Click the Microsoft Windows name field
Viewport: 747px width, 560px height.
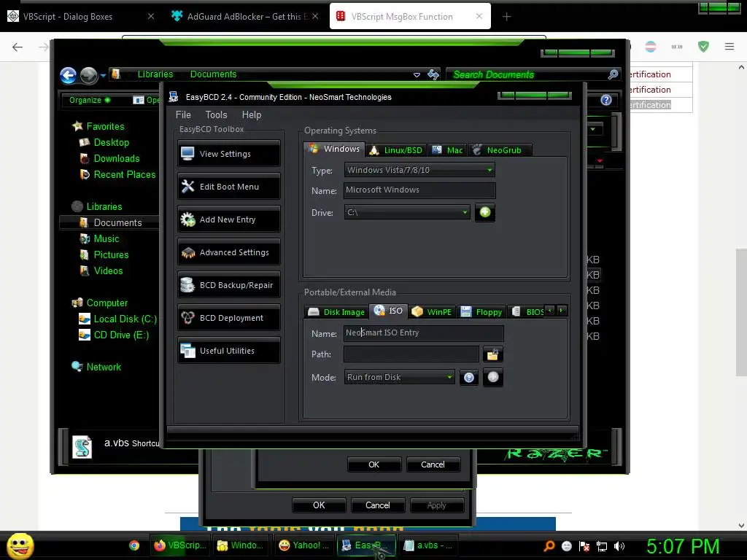(419, 190)
